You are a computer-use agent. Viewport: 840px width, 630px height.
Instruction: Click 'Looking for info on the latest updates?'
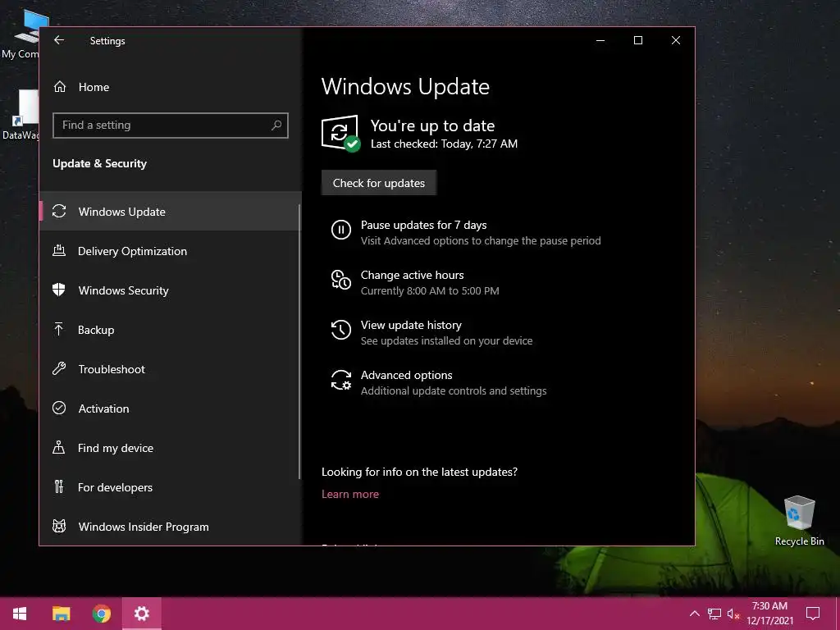(419, 472)
